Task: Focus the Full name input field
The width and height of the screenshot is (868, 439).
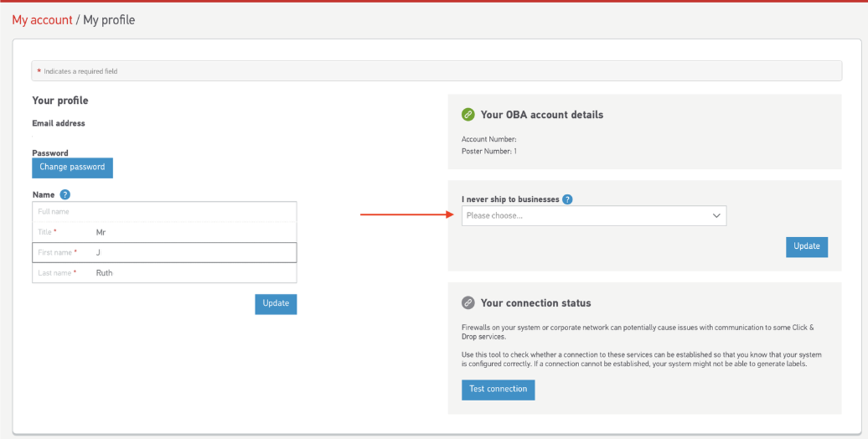Action: [164, 212]
